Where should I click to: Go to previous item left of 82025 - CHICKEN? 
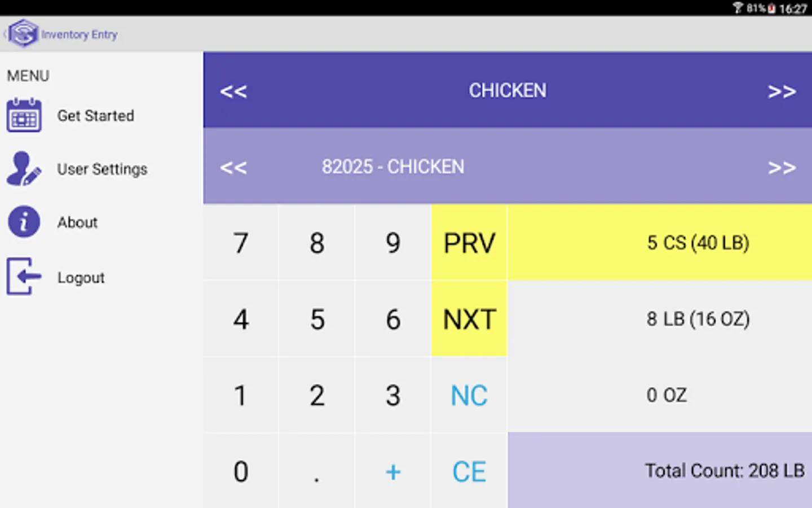click(x=233, y=167)
